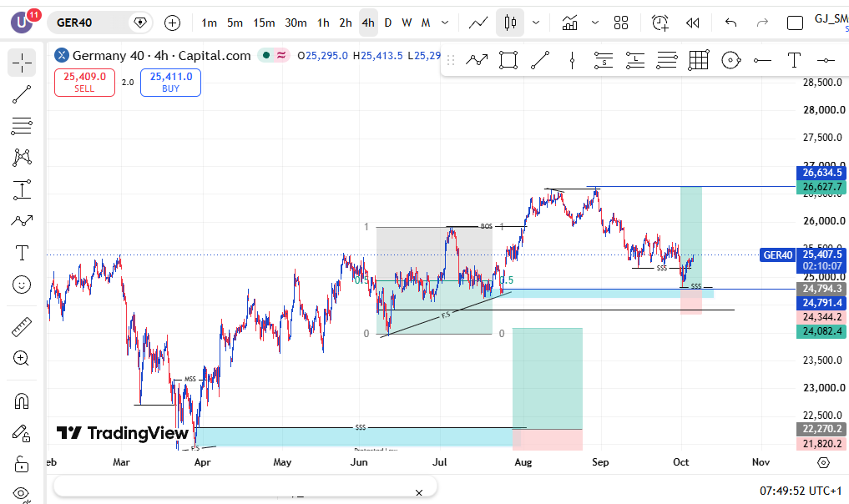The width and height of the screenshot is (849, 504).
Task: Select the long position tool
Action: pos(635,60)
